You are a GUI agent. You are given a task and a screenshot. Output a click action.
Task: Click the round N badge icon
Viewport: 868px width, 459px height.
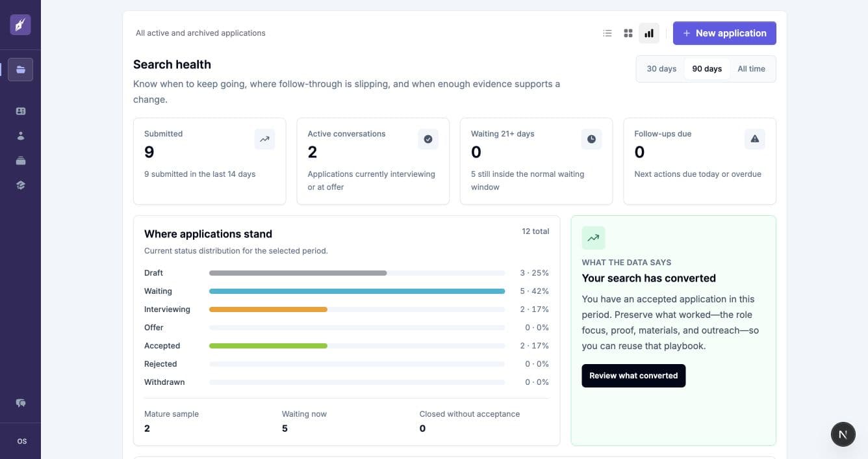pos(843,434)
